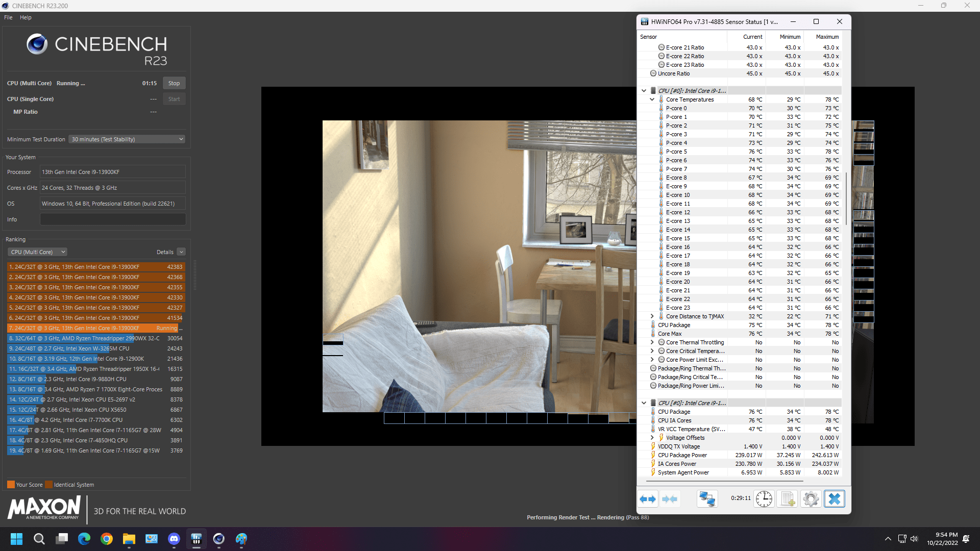The height and width of the screenshot is (551, 980).
Task: Select the Threadripper 2990WX ranking row
Action: click(x=96, y=338)
